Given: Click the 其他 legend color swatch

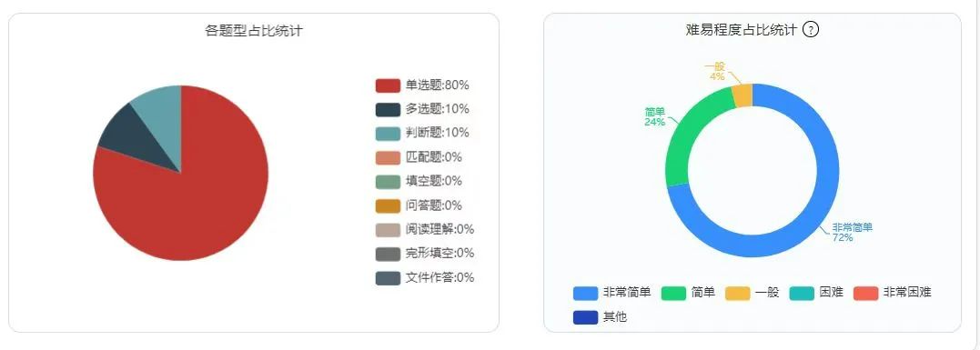Looking at the screenshot, I should [585, 317].
